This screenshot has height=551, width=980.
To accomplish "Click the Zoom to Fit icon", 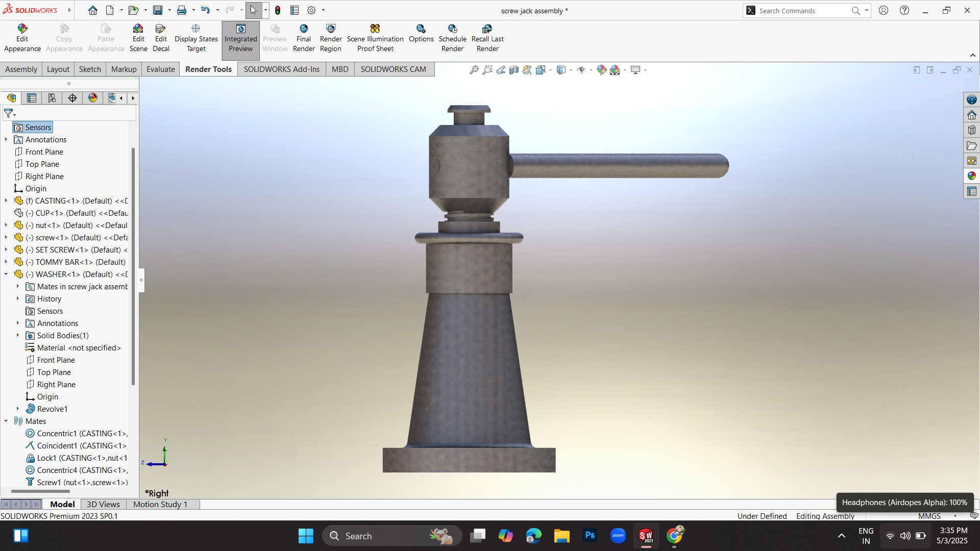I will coord(474,70).
